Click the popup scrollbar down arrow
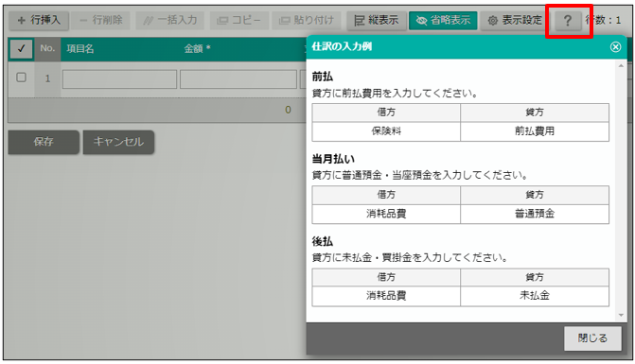 click(x=621, y=315)
